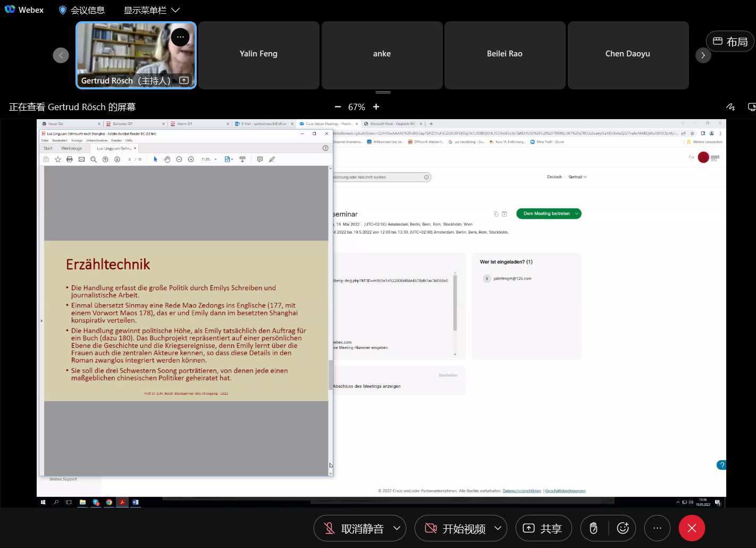Open the annotation tool icon
The image size is (756, 548).
(730, 107)
